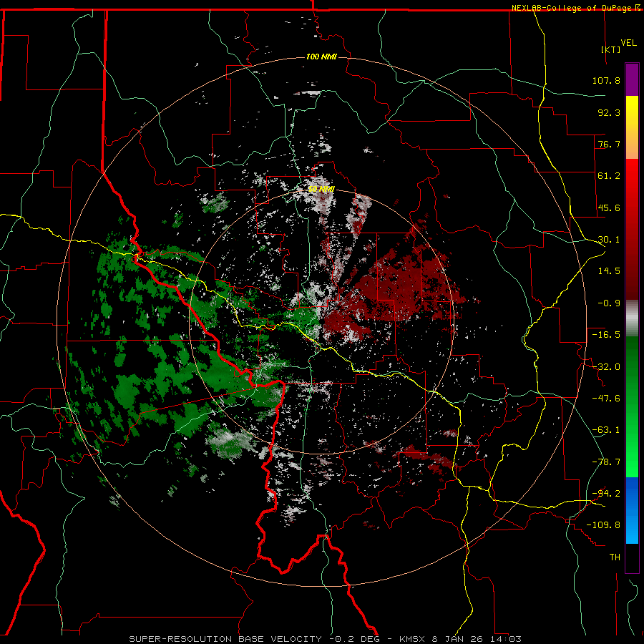Click the 100 NMI range ring label
The height and width of the screenshot is (644, 644).
pos(321,57)
